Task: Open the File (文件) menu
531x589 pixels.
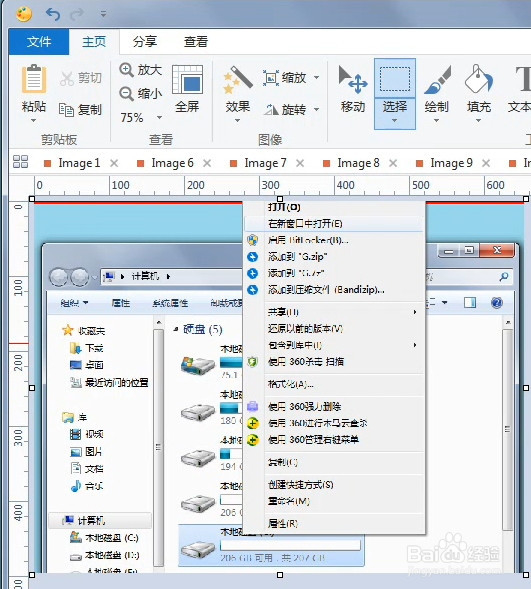Action: tap(39, 41)
